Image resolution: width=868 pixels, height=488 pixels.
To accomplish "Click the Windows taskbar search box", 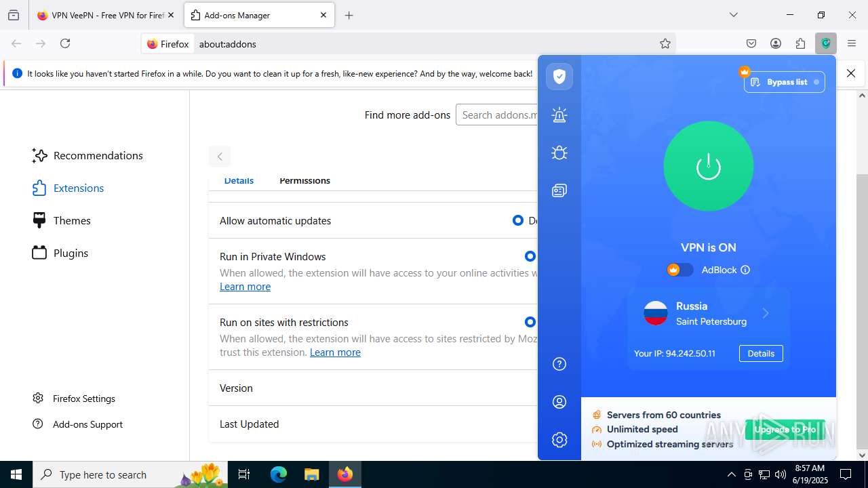I will pos(131,474).
